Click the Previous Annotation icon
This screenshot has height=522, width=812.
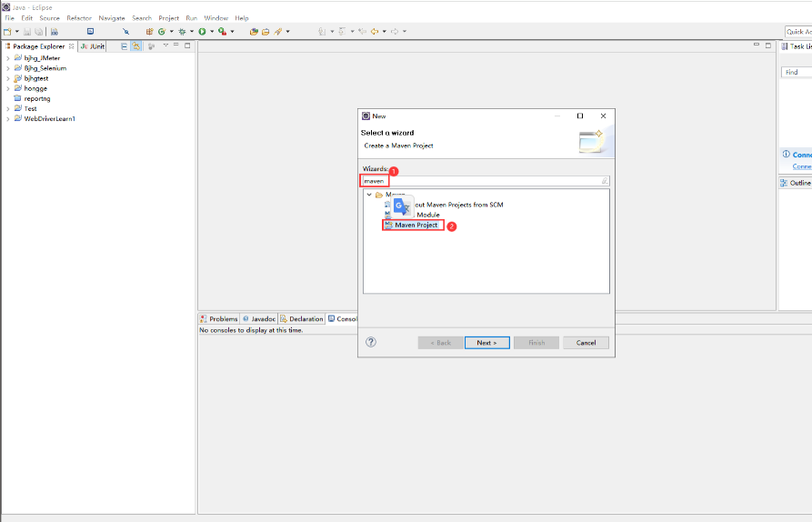[342, 32]
